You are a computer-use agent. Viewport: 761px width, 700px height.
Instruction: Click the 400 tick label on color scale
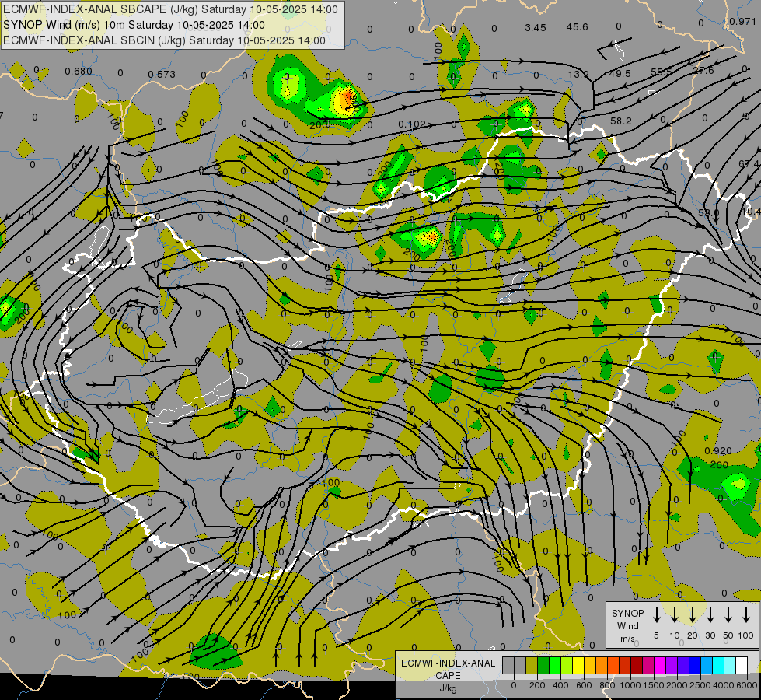pos(560,685)
